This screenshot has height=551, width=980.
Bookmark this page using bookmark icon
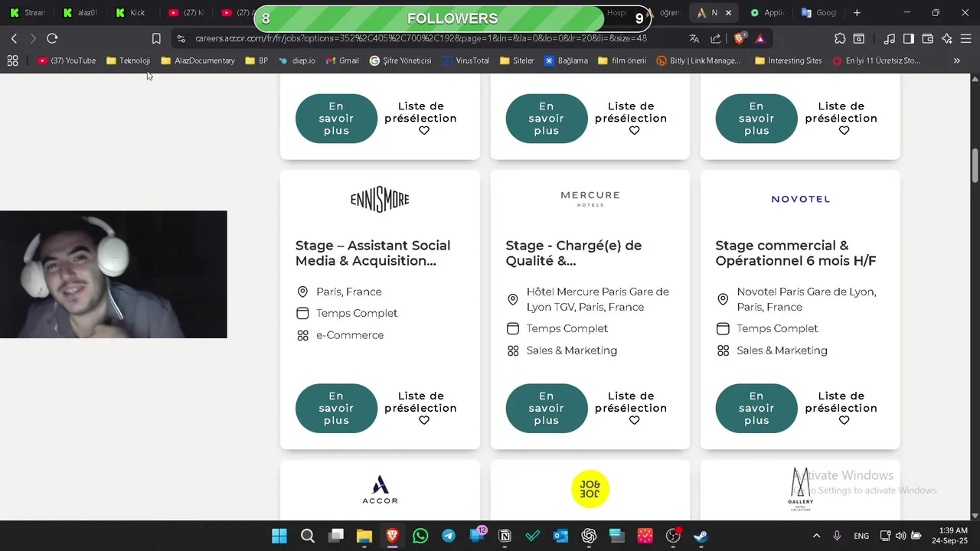pos(156,38)
